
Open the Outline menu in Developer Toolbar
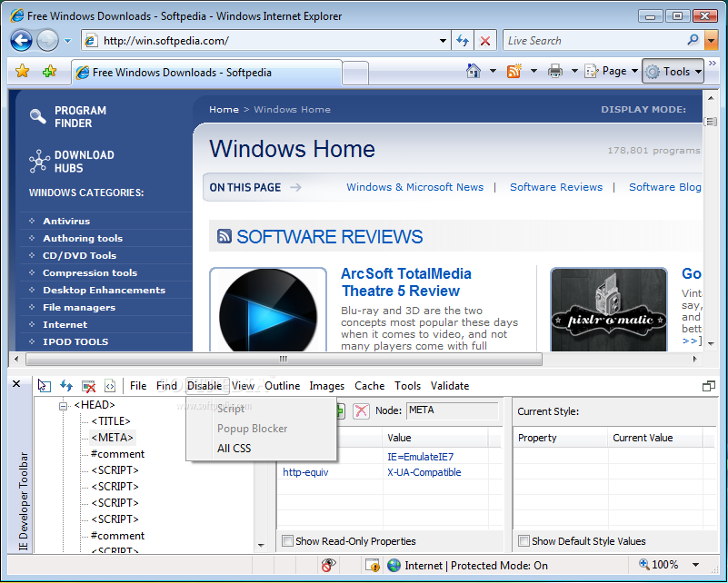[283, 386]
